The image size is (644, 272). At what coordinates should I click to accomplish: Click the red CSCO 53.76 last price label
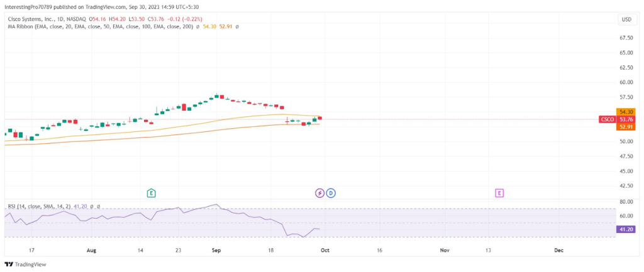click(617, 119)
